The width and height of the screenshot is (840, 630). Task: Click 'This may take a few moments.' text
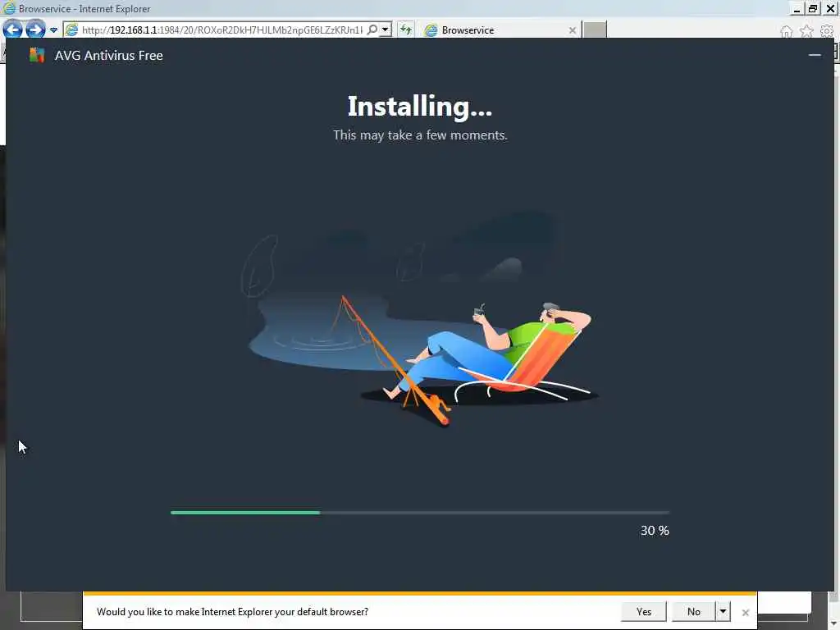coord(420,135)
